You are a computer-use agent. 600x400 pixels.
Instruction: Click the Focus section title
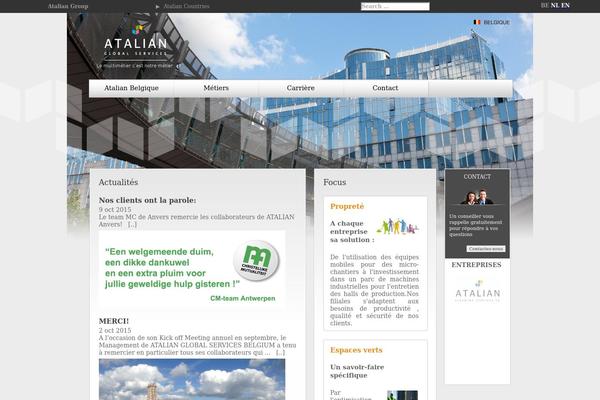334,182
